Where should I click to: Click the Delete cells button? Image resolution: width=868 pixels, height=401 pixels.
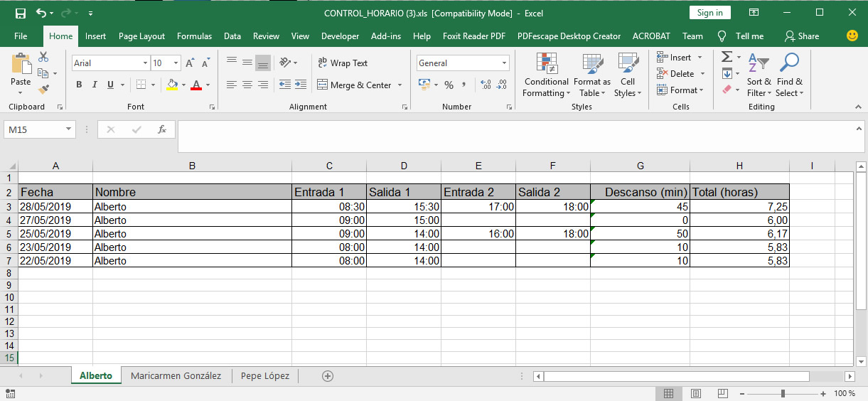(682, 74)
